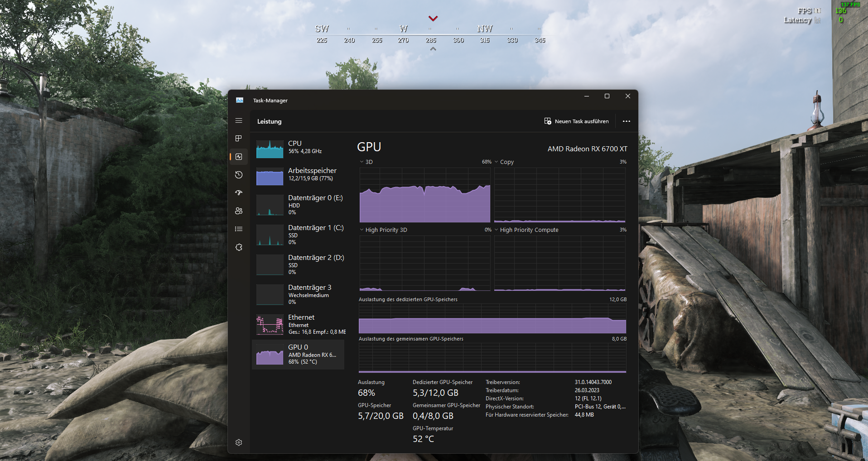Collapse the 3D graph section
This screenshot has width=868, height=461.
[362, 162]
